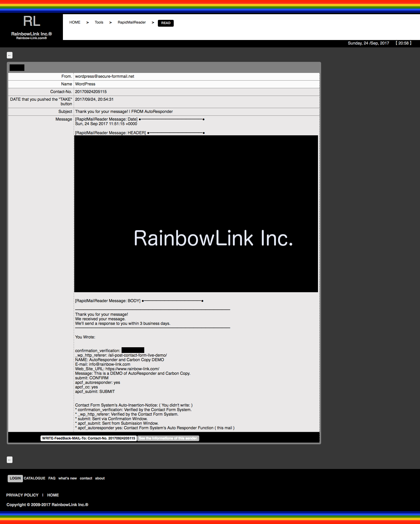
Task: Click the _wp_http_referer all-post-contact-form-live-demo line
Action: click(121, 355)
